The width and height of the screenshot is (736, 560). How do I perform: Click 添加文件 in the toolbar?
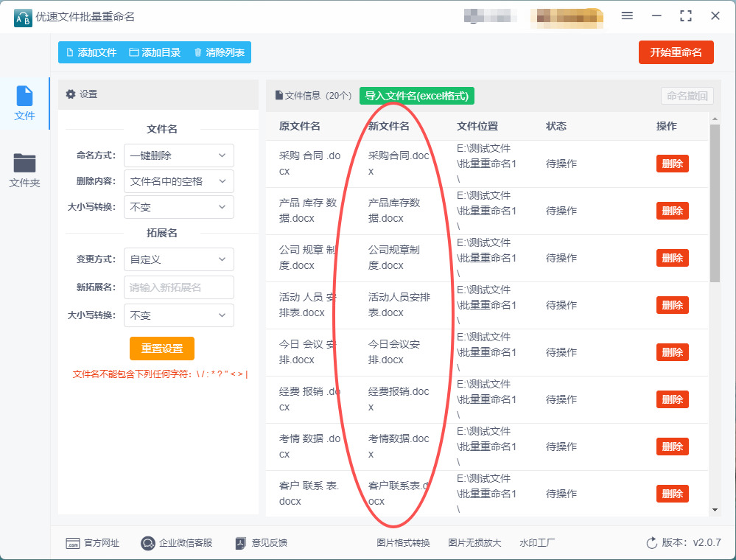pos(91,52)
